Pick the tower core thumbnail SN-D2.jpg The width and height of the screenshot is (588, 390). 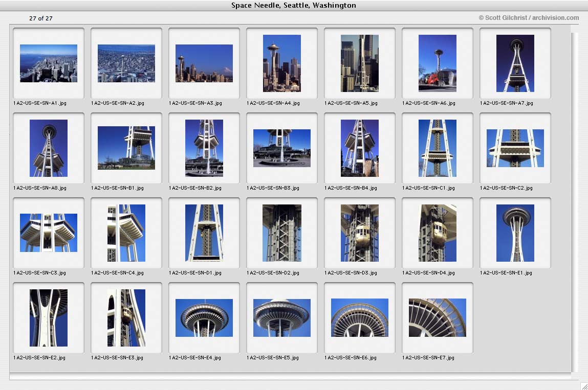coord(282,233)
